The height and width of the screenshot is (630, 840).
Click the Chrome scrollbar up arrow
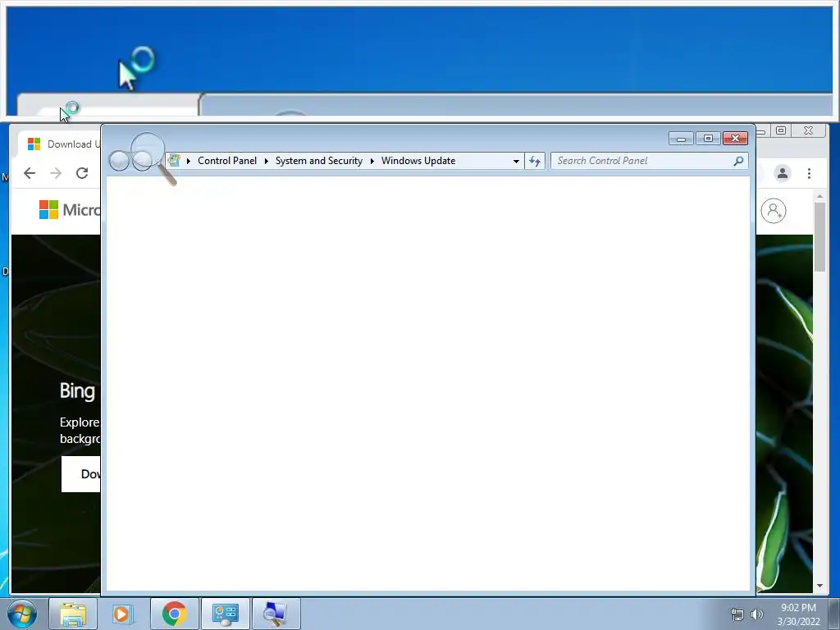pos(819,197)
